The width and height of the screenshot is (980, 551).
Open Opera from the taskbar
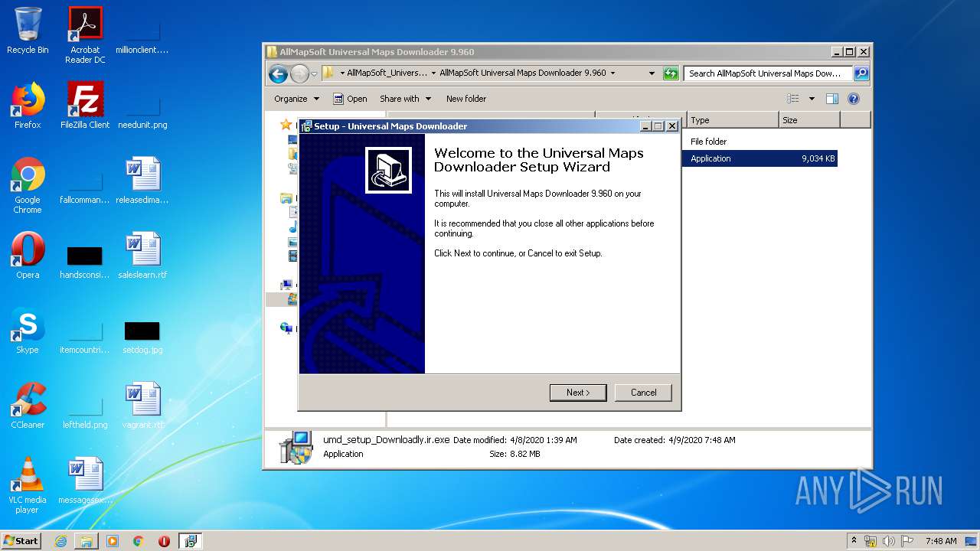click(x=164, y=541)
